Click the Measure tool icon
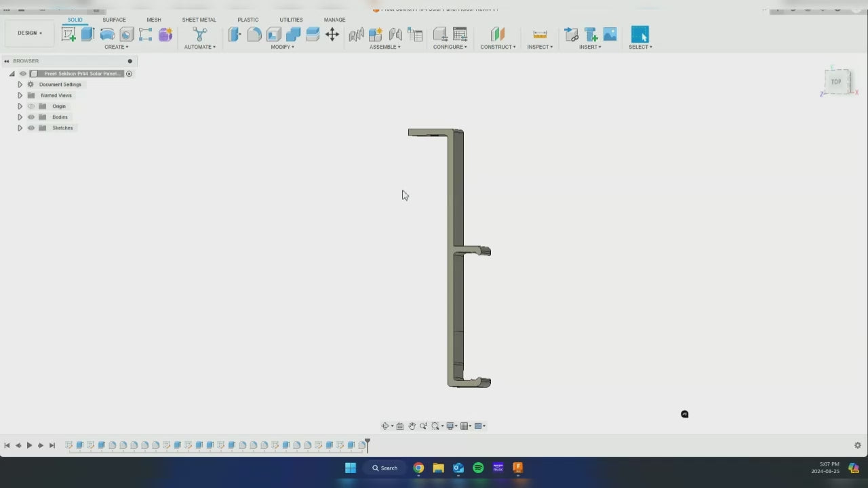868x488 pixels. pyautogui.click(x=540, y=34)
